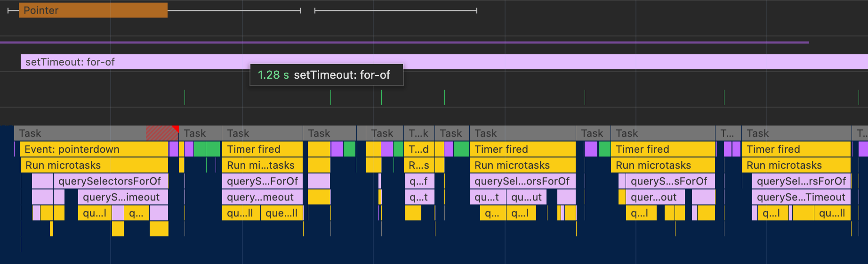Image resolution: width=868 pixels, height=264 pixels.
Task: Select the T...d timer entry
Action: pos(418,149)
